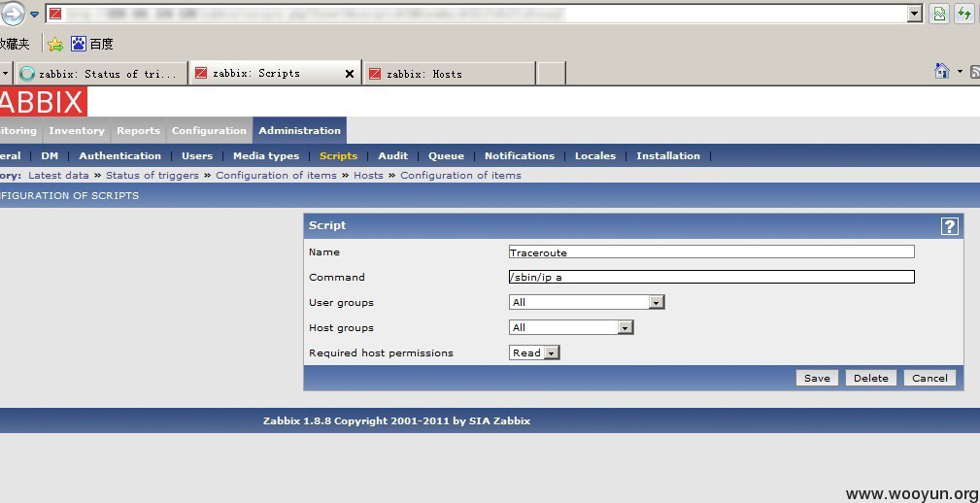The height and width of the screenshot is (503, 980).
Task: Open the 百度 bookmark
Action: point(92,44)
